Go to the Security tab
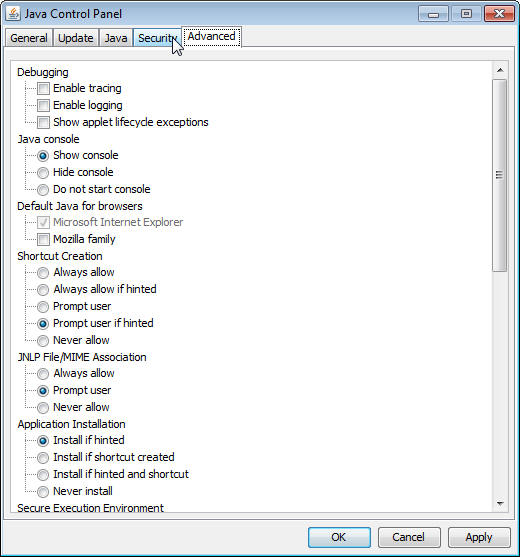 (x=157, y=38)
